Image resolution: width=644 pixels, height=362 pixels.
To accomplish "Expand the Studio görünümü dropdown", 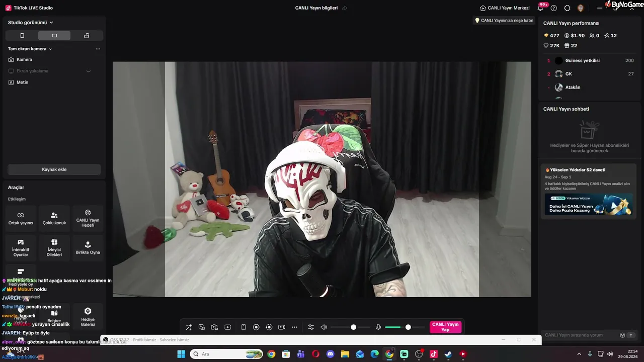I will (x=31, y=23).
